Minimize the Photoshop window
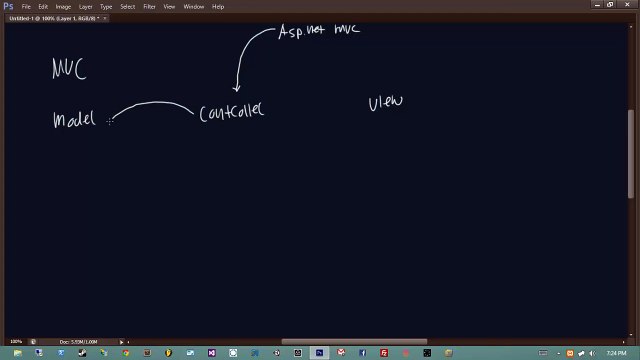Viewport: 640px width, 360px height. (597, 4)
